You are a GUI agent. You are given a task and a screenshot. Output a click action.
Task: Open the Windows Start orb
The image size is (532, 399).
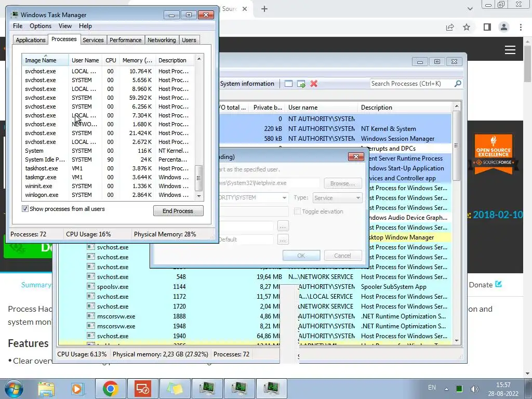[14, 389]
